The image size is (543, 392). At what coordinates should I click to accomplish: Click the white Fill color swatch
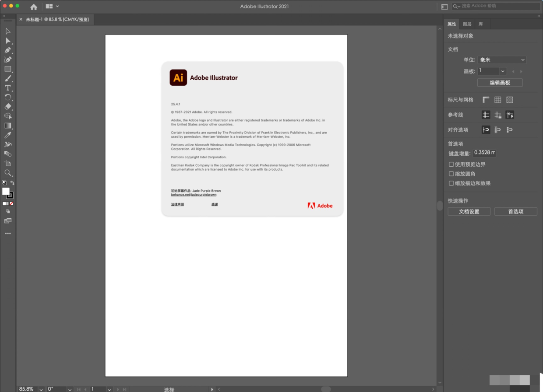click(6, 191)
